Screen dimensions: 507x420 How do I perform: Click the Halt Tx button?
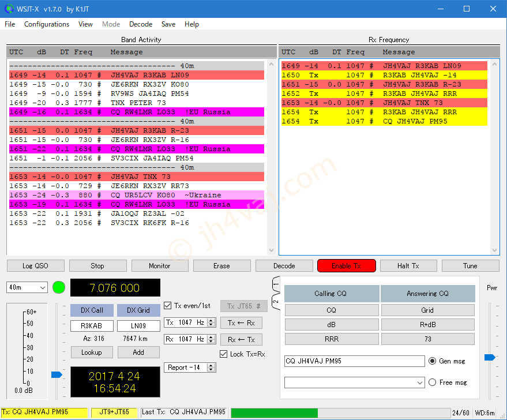(408, 266)
